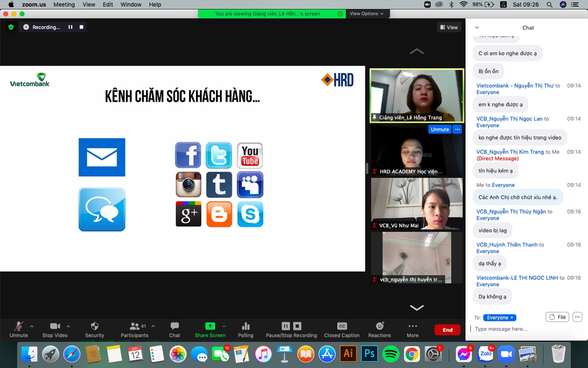Open Photoshop from the Dock

(x=369, y=354)
